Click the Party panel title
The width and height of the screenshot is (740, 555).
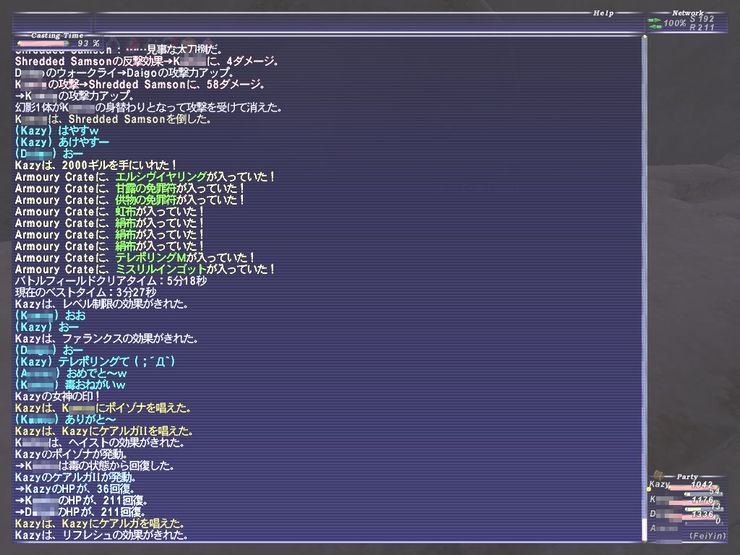coord(688,477)
